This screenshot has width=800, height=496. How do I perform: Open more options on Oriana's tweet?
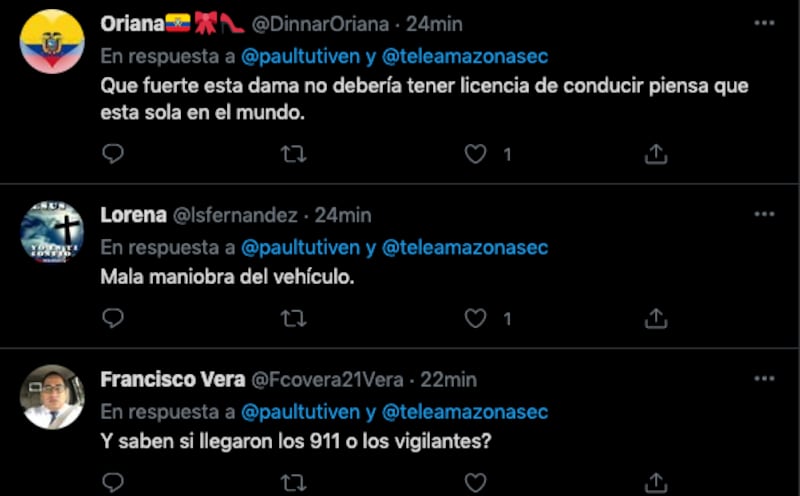pos(764,23)
